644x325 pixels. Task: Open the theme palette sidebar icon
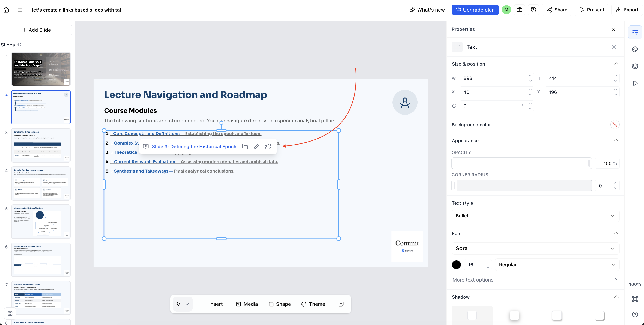(635, 49)
